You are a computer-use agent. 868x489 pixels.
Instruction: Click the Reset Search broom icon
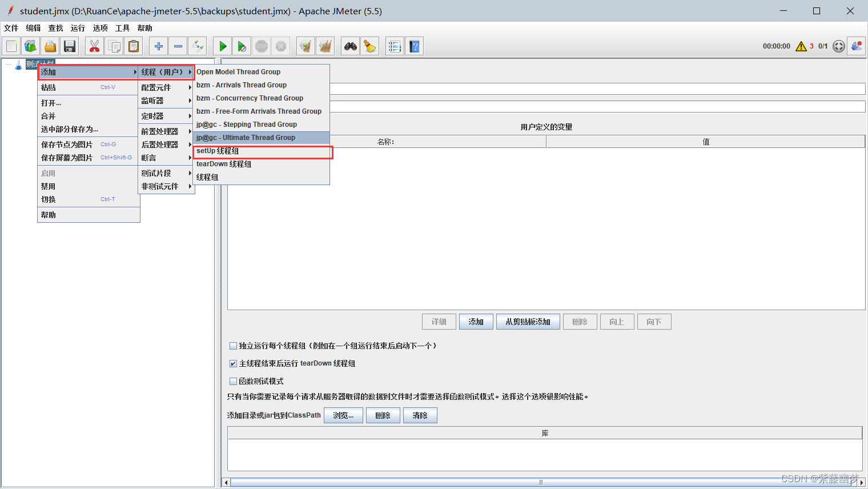click(370, 46)
